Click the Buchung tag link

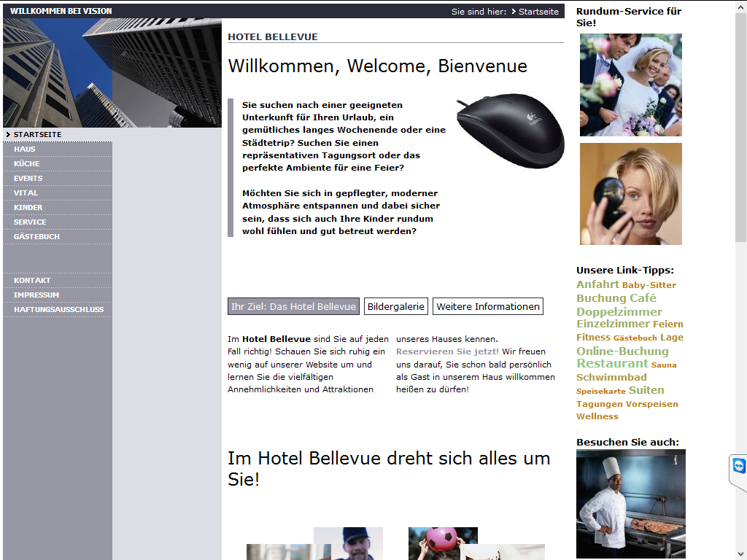point(603,298)
